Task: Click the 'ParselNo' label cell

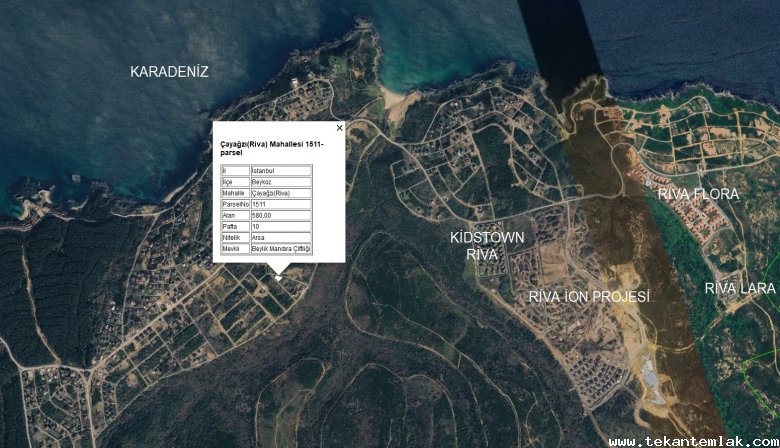Action: pos(235,204)
